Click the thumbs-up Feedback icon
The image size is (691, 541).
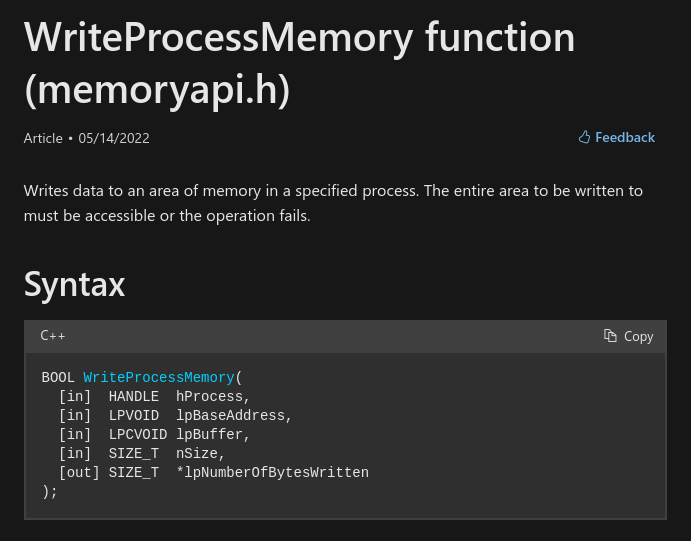point(585,138)
